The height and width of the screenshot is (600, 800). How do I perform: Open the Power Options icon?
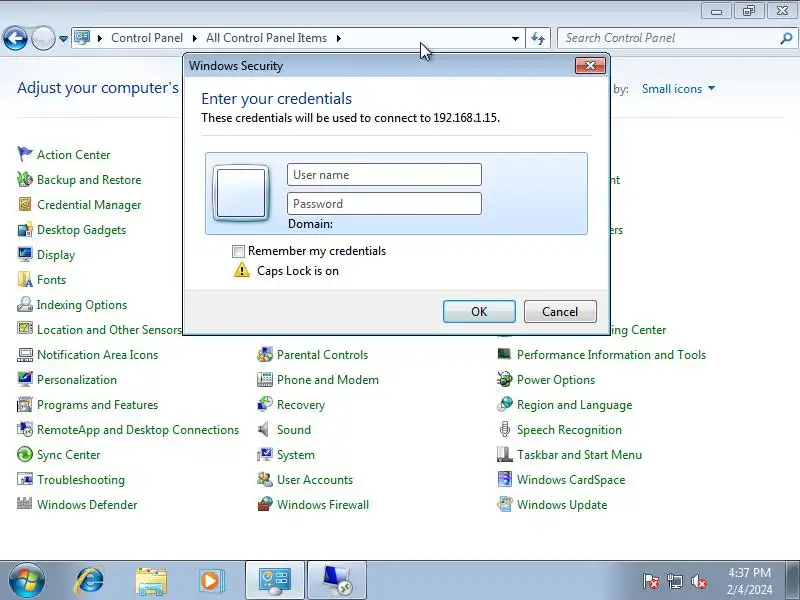tap(505, 379)
